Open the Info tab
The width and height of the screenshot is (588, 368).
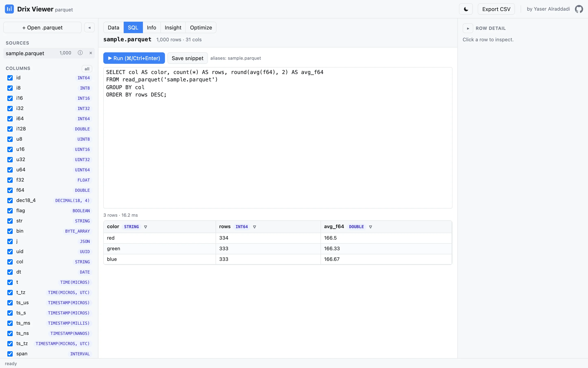point(151,28)
